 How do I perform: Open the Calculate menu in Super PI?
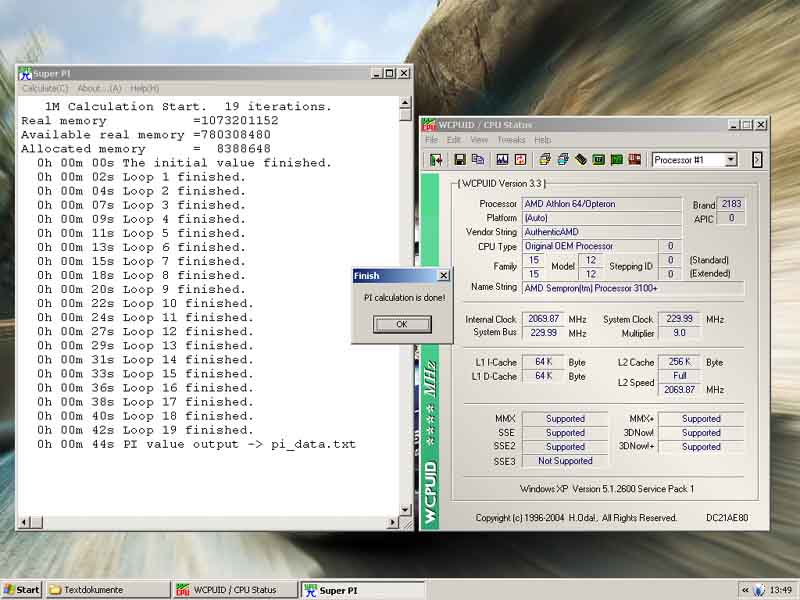coord(45,89)
